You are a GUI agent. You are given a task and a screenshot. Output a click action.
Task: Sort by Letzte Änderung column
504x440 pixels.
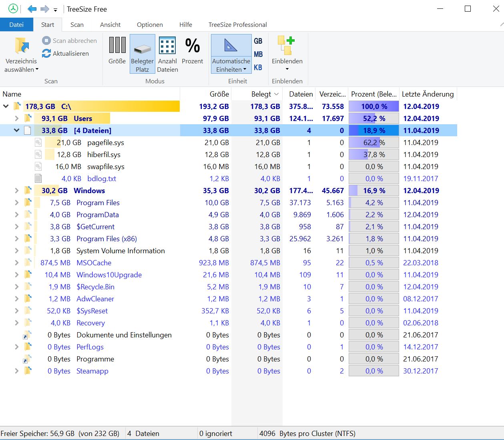[428, 94]
